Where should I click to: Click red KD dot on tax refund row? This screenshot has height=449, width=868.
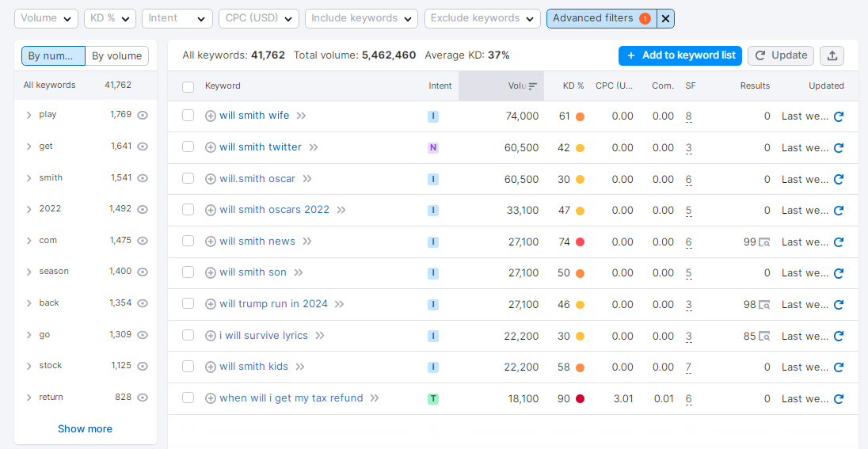coord(580,398)
